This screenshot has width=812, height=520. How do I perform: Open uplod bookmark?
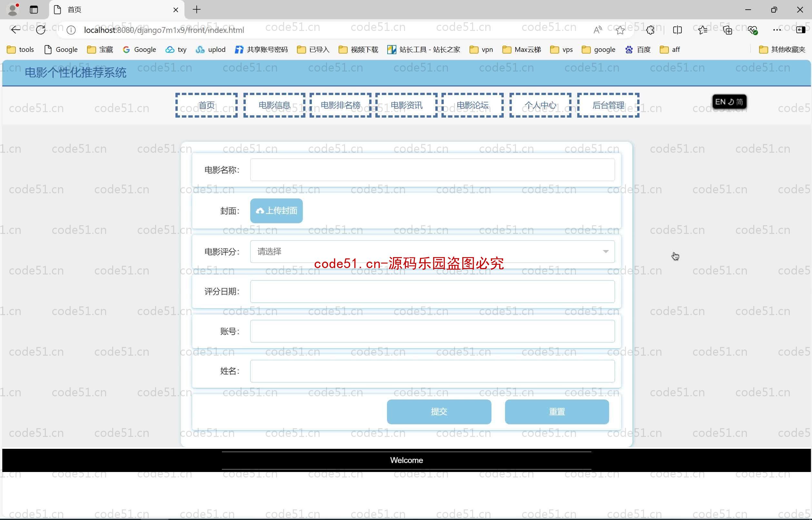tap(211, 50)
